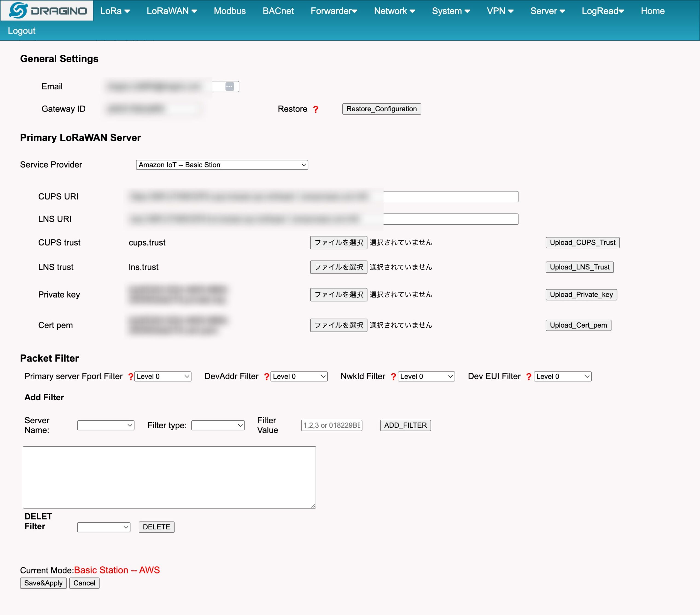Viewport: 700px width, 615px height.
Task: Click the NwkId Filter help icon
Action: click(x=393, y=377)
